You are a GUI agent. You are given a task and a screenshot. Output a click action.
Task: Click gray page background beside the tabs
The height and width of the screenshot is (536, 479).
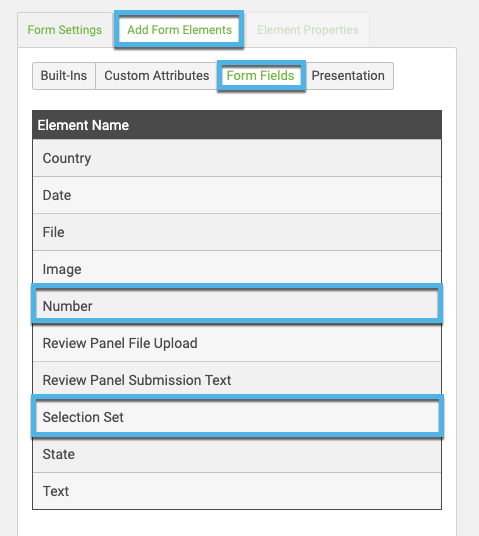pyautogui.click(x=424, y=24)
